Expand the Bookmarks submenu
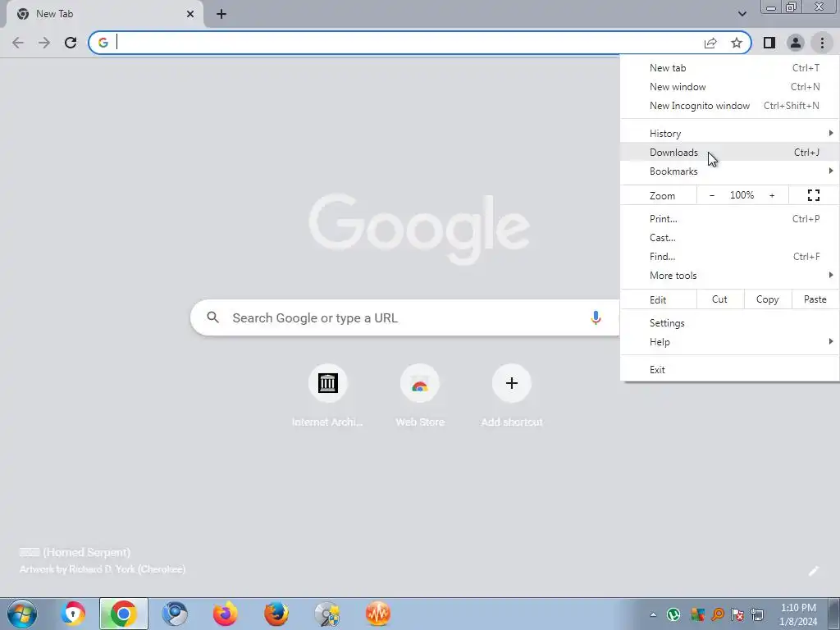The height and width of the screenshot is (630, 840). tap(729, 171)
